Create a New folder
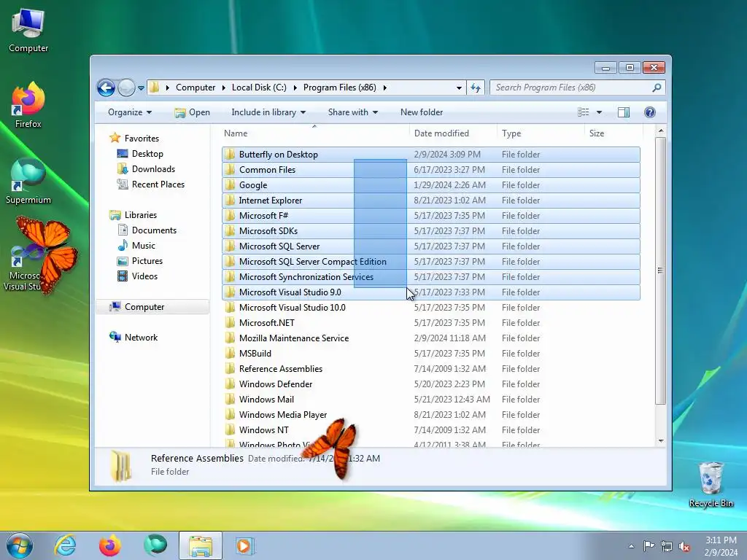747x560 pixels. (422, 112)
